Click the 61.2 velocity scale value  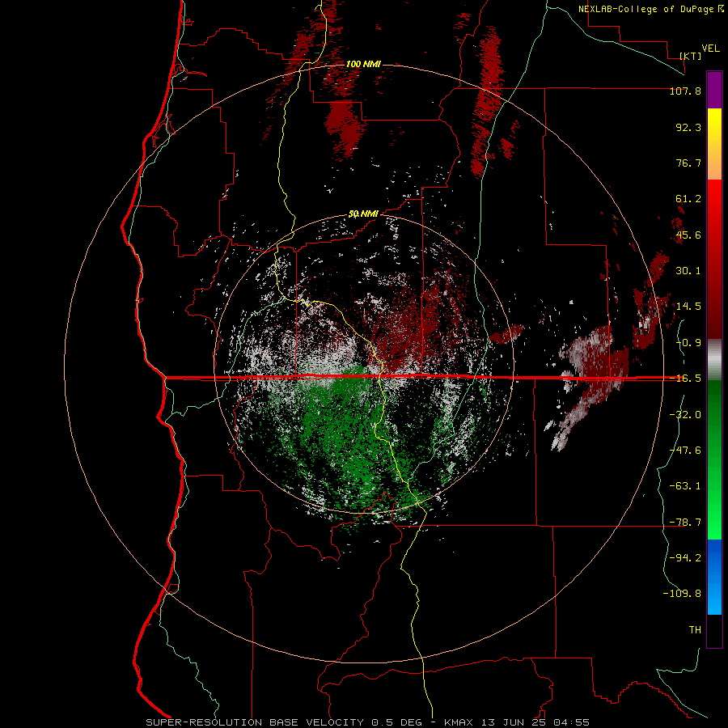click(688, 199)
